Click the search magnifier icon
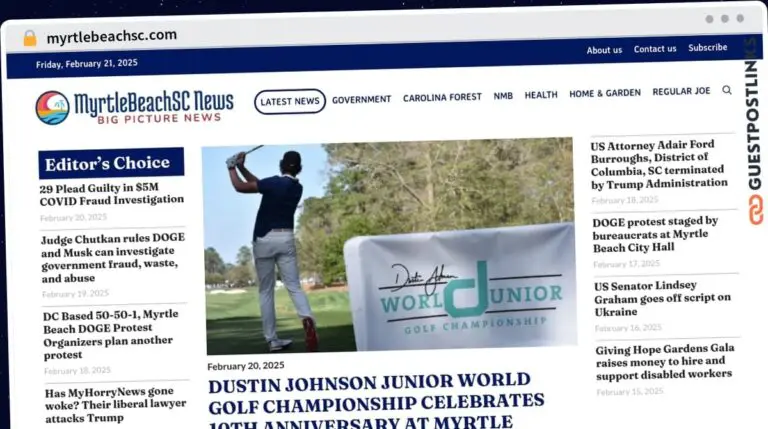This screenshot has width=768, height=429. [x=727, y=90]
